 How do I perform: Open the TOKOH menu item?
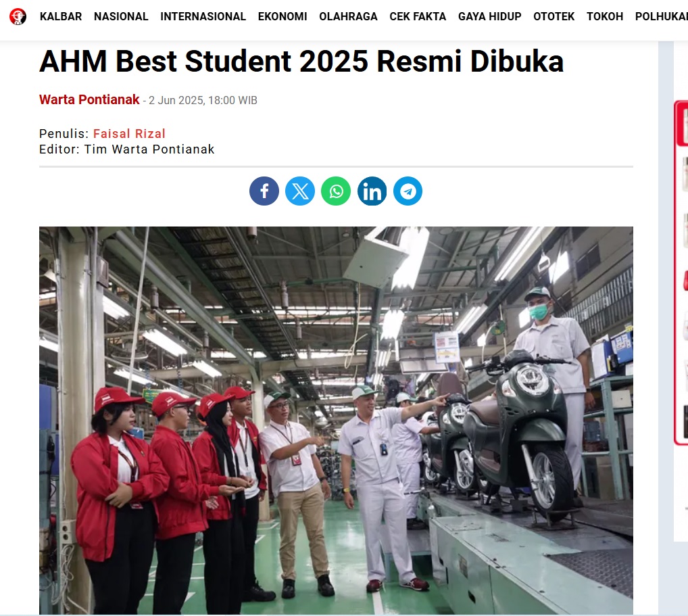[605, 17]
